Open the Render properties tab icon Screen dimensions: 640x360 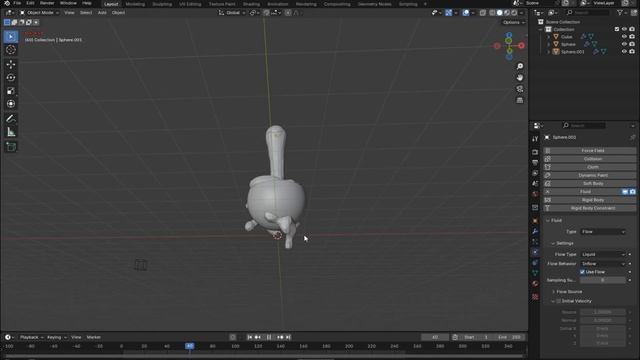[535, 152]
